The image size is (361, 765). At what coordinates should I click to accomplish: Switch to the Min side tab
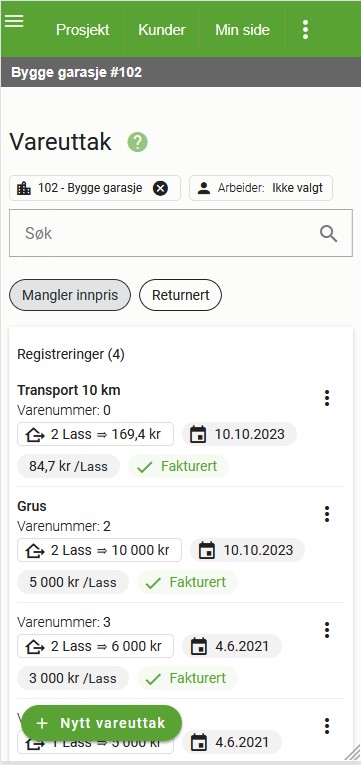(242, 30)
